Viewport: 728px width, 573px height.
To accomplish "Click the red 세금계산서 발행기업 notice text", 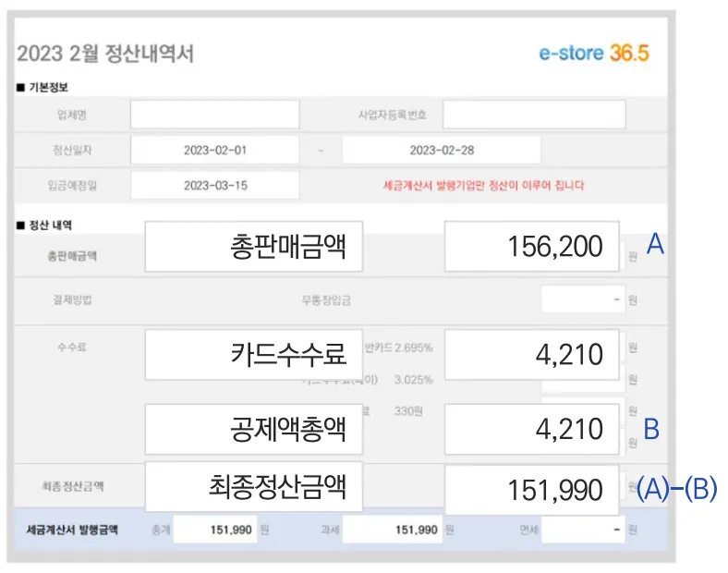I will (482, 185).
